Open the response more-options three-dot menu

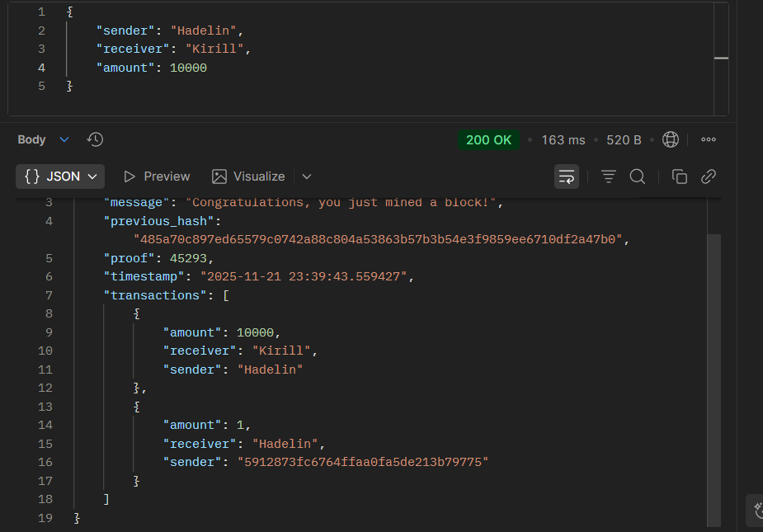(x=708, y=139)
